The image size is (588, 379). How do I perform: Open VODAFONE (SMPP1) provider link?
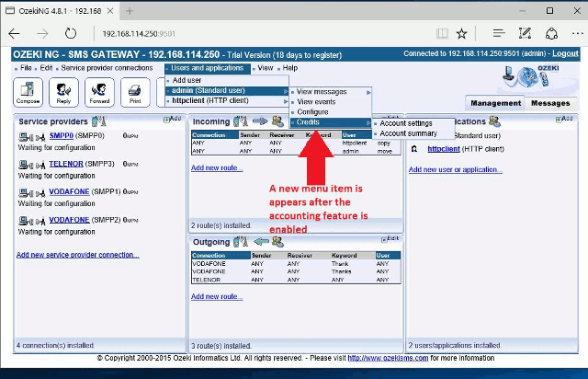coord(69,191)
